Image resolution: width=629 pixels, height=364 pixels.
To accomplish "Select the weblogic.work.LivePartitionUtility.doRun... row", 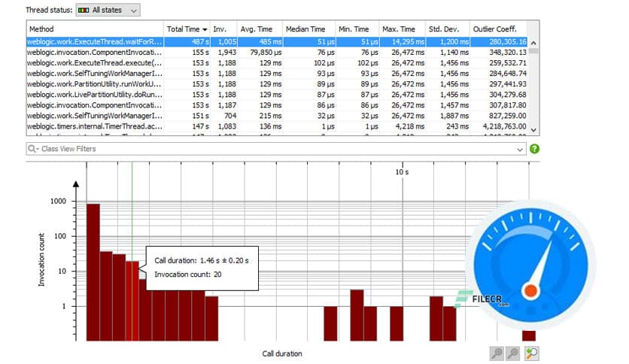I will click(277, 95).
